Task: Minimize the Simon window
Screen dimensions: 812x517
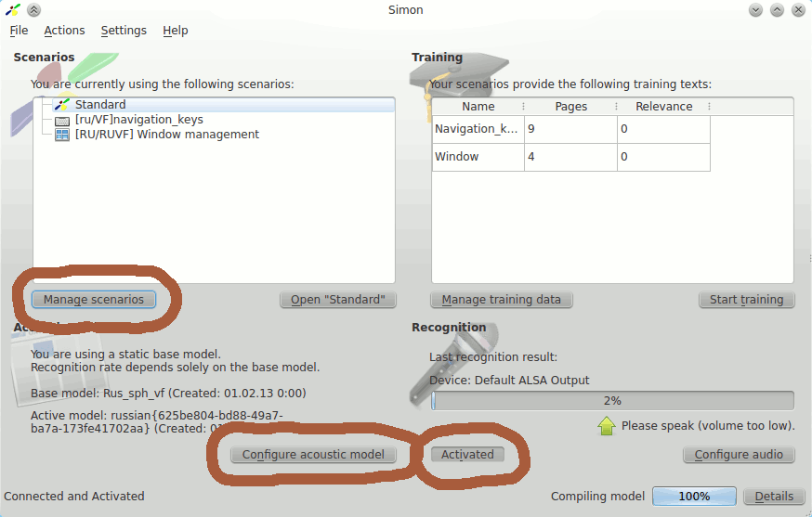Action: (x=755, y=10)
